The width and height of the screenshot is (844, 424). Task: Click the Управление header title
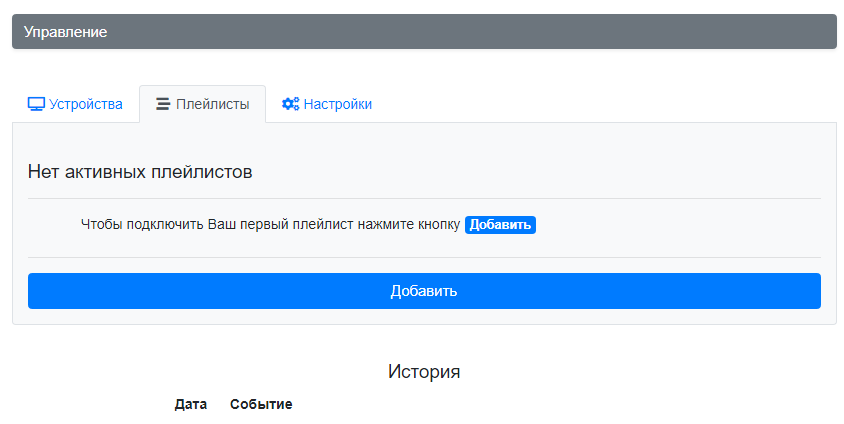click(65, 32)
